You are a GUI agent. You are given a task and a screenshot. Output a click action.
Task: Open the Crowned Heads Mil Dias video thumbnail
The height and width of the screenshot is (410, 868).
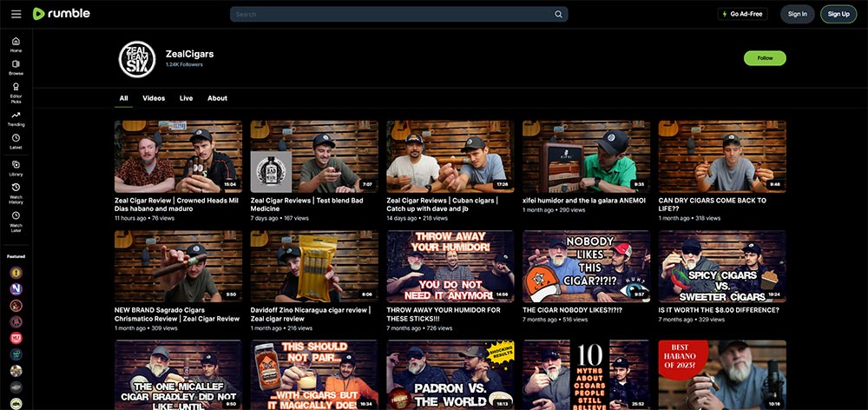click(x=178, y=156)
